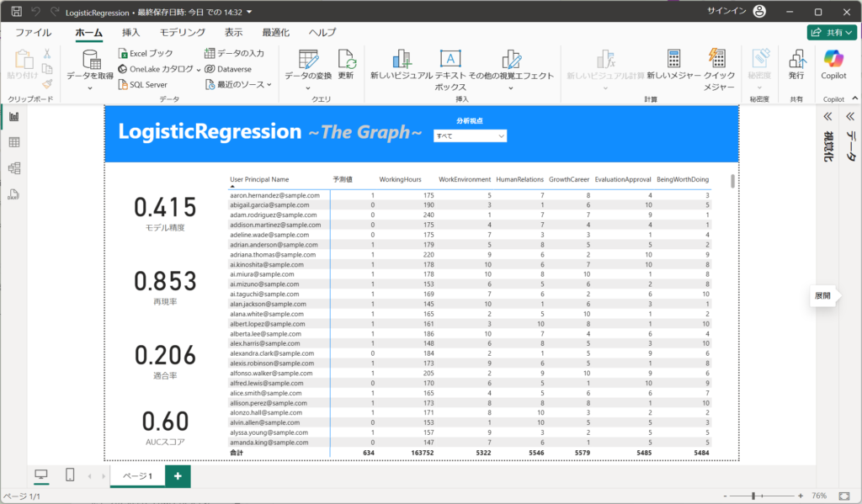Expand the 視覚化 pane chevron
This screenshot has width=862, height=504.
pyautogui.click(x=827, y=116)
